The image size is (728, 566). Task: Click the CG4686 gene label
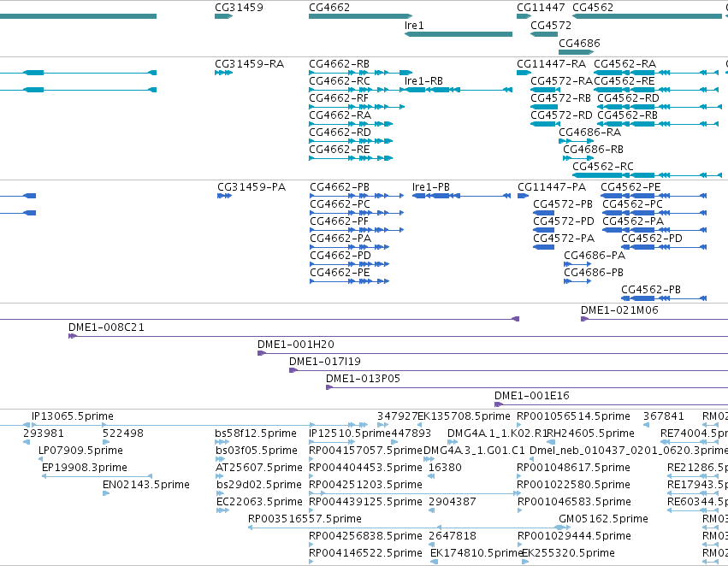pyautogui.click(x=579, y=44)
